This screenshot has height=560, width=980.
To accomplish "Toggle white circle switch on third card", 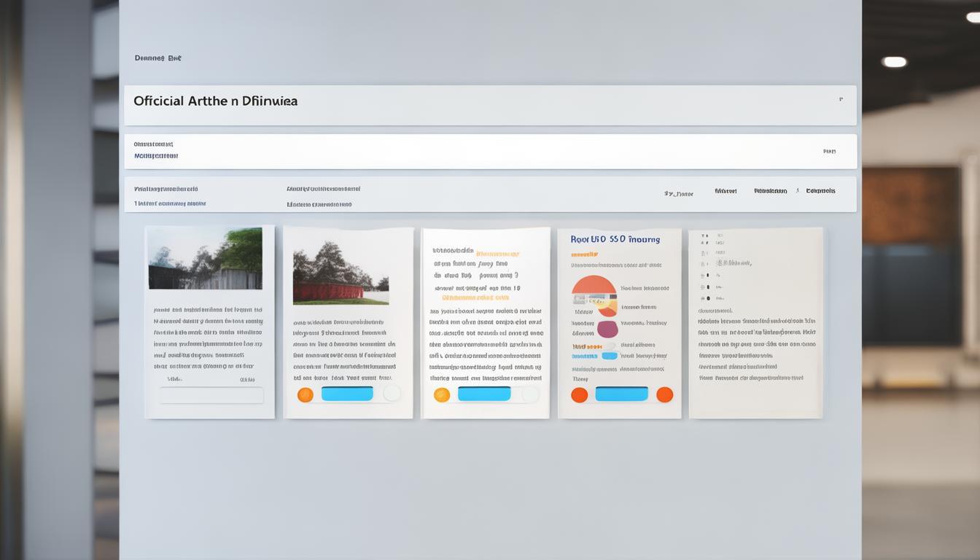I will tap(530, 394).
